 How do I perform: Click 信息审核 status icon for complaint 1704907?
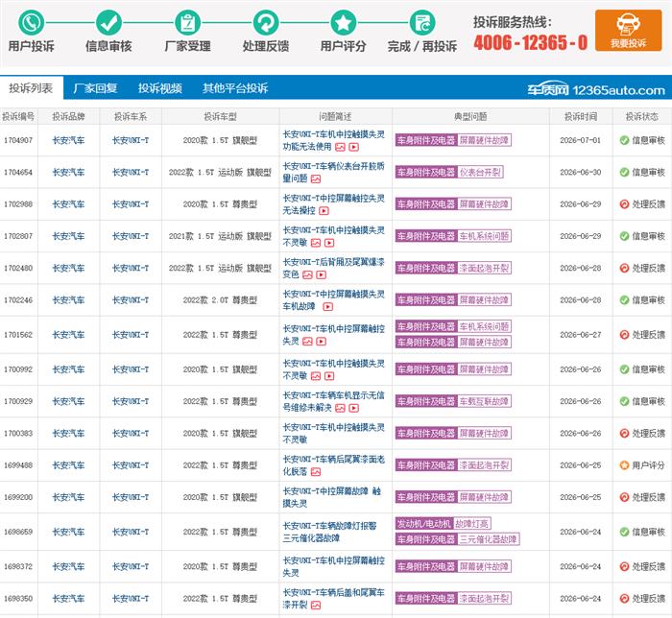624,140
